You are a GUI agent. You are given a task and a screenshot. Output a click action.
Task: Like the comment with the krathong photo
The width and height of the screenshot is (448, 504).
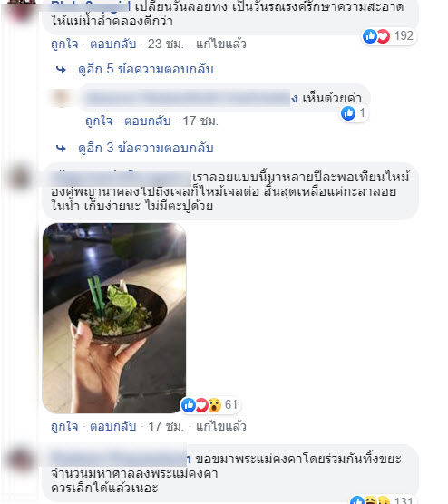click(x=64, y=427)
